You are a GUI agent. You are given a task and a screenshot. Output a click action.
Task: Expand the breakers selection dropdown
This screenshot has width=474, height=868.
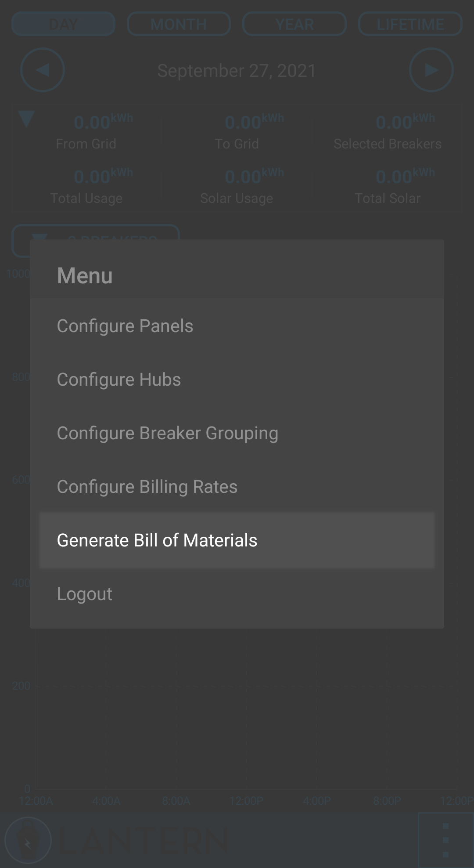point(96,233)
